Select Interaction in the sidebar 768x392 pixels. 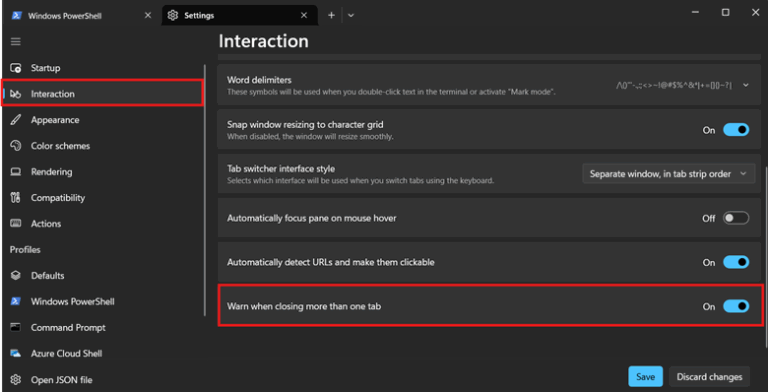click(103, 93)
